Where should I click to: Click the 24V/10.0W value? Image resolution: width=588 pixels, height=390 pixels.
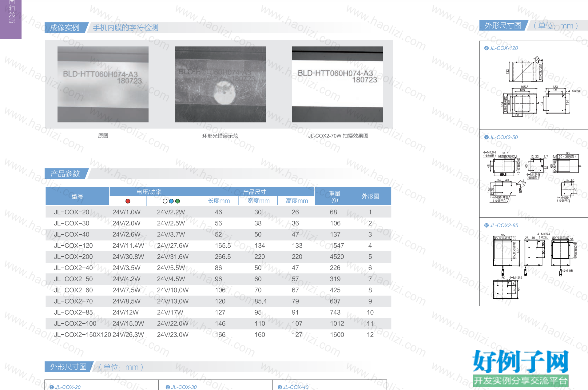coord(173,290)
